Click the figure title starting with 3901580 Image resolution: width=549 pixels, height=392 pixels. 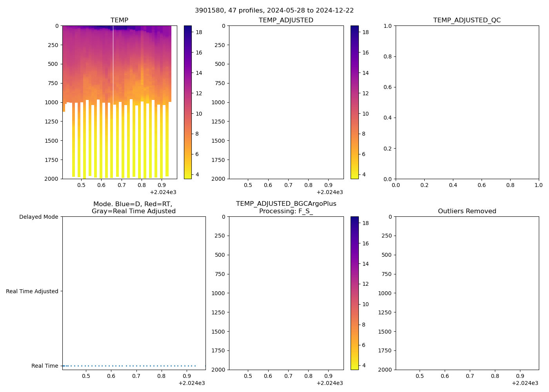(x=274, y=11)
